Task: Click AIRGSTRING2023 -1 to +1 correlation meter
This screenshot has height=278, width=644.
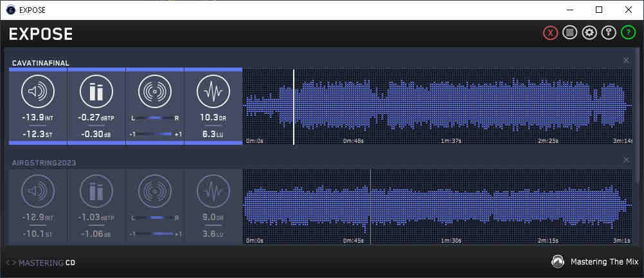Action: [156, 234]
